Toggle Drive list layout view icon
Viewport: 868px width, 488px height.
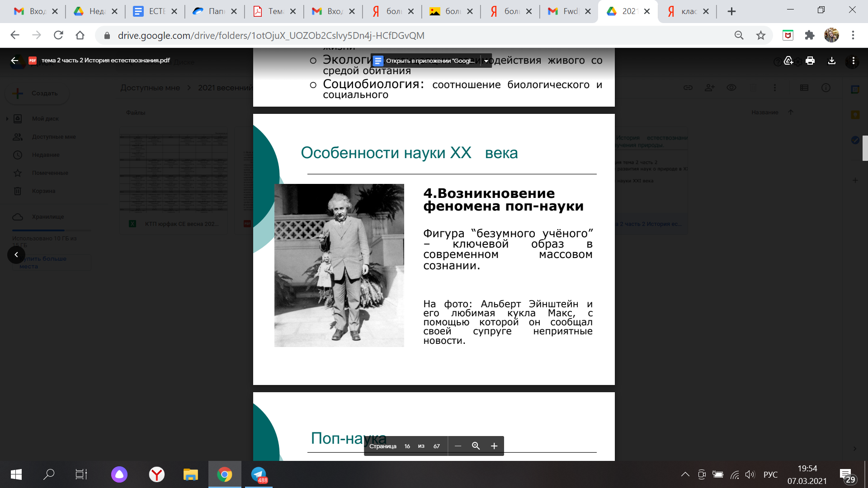(x=804, y=88)
